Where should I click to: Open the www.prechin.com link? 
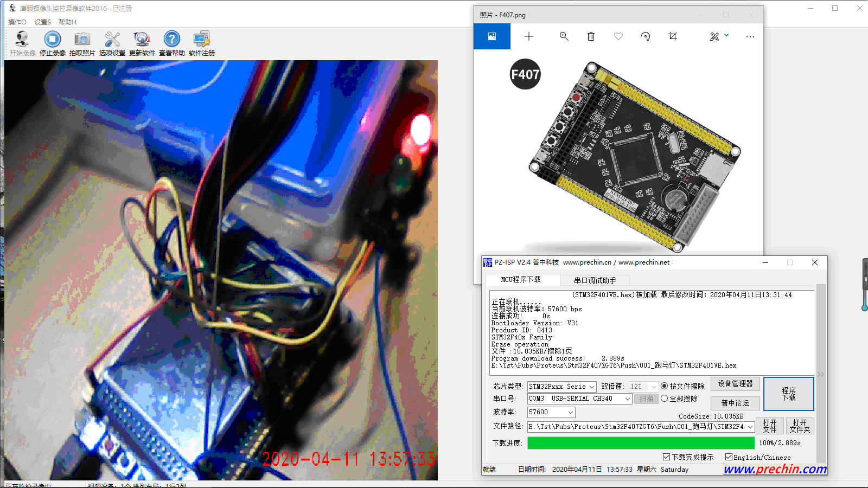tap(775, 468)
